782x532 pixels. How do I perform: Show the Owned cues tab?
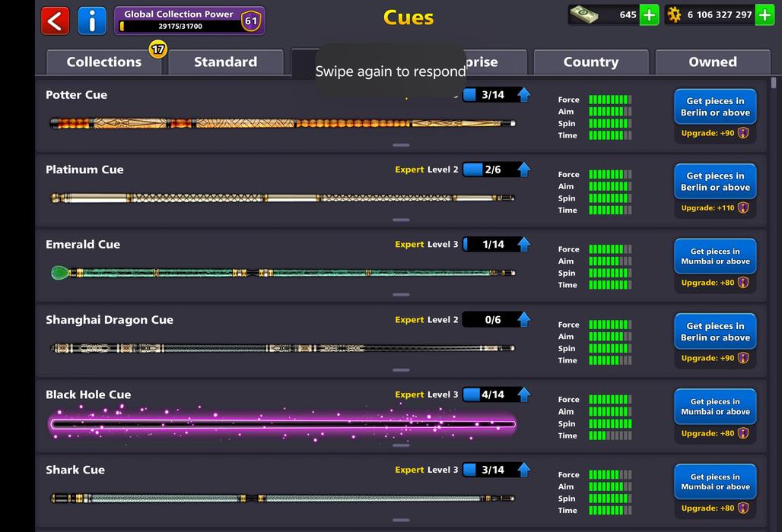tap(712, 62)
